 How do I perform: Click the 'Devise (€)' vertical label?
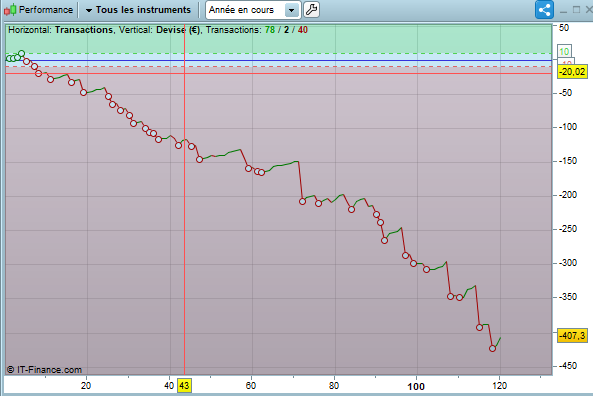click(178, 30)
